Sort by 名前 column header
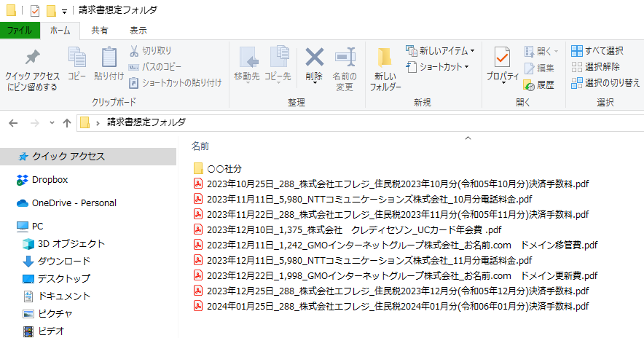The width and height of the screenshot is (644, 338). tap(200, 146)
